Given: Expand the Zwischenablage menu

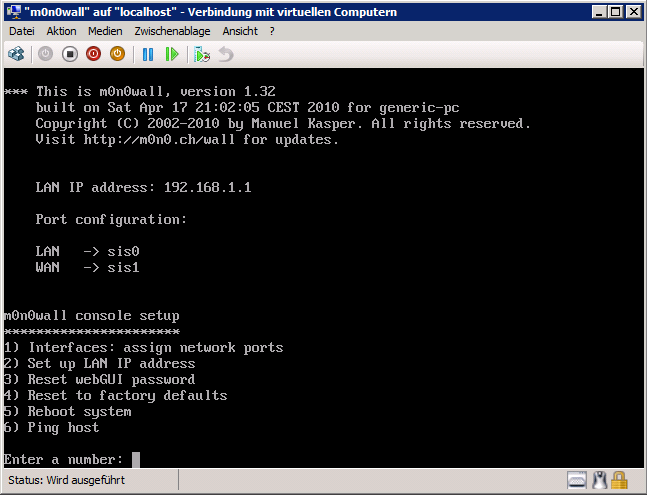Looking at the screenshot, I should click(173, 31).
